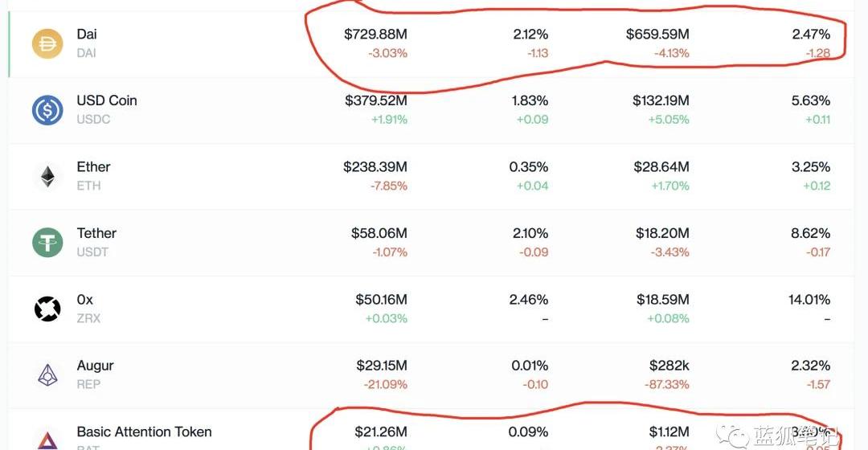Click USD Coin's $132.19M borrow value
Screen dimensions: 868x450
[657, 100]
